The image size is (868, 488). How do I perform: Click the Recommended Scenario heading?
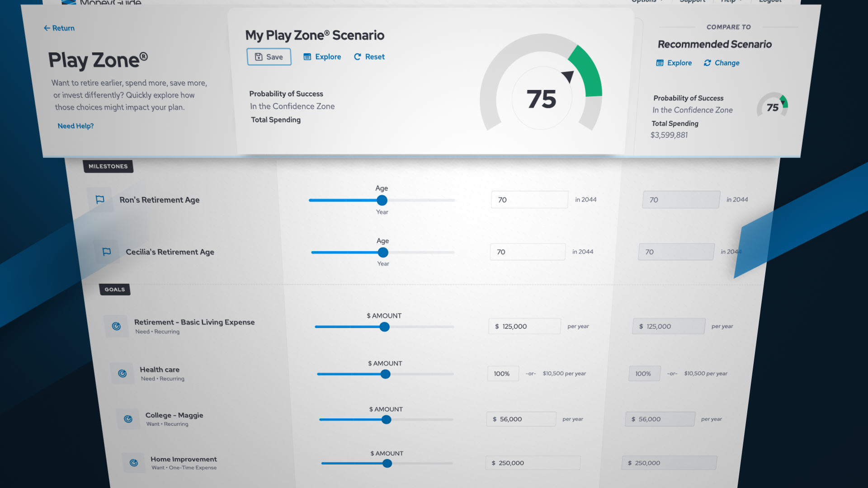715,44
